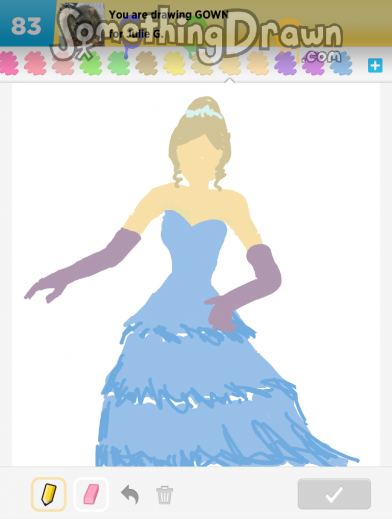Screen dimensions: 392x519
Task: Pick the yellow color swatch
Action: (x=174, y=63)
